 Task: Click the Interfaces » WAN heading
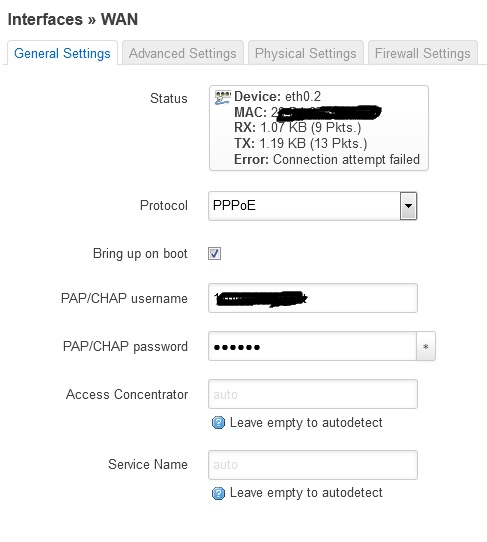[x=73, y=19]
